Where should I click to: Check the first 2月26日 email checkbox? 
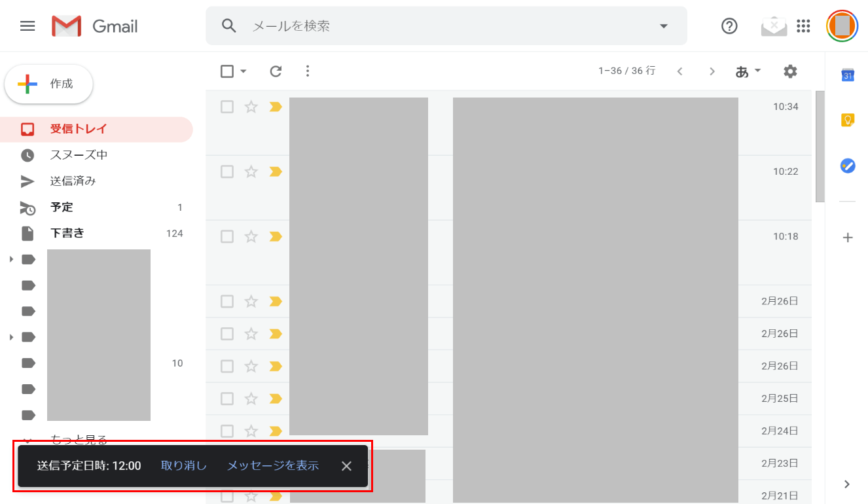[227, 301]
